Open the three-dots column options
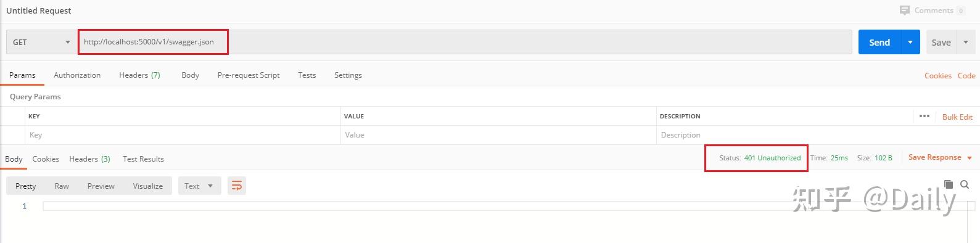Image resolution: width=980 pixels, height=243 pixels. (x=924, y=116)
